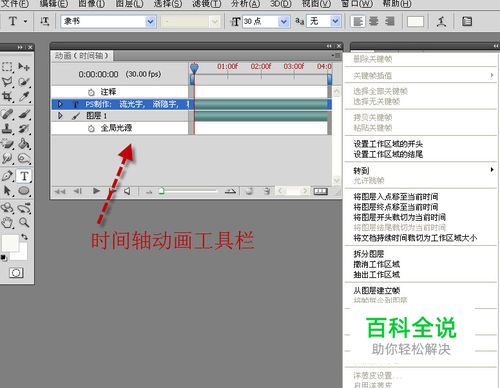Select the Pen tool
This screenshot has height=388, width=500.
tap(7, 176)
